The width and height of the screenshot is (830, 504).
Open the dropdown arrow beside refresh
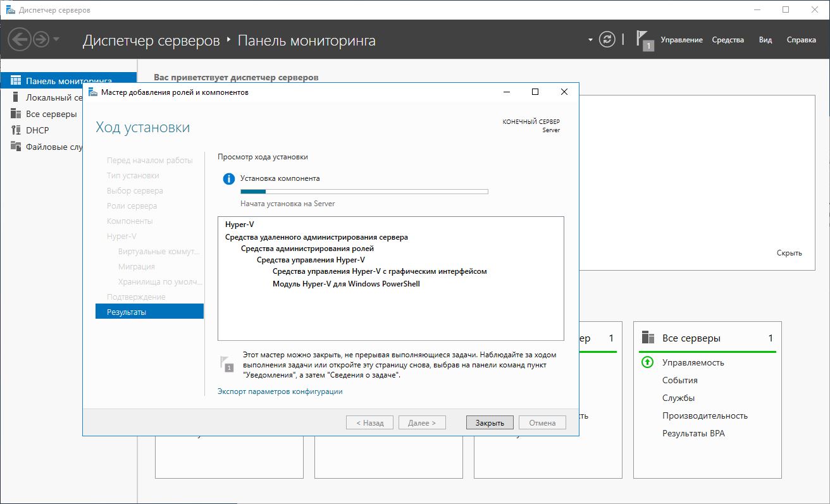pyautogui.click(x=590, y=40)
